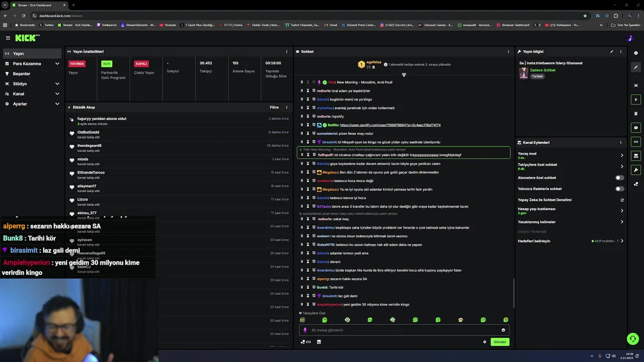Open the Spotify link posted by BotRix
Screen dimensions: 644x362
[x=390, y=125]
